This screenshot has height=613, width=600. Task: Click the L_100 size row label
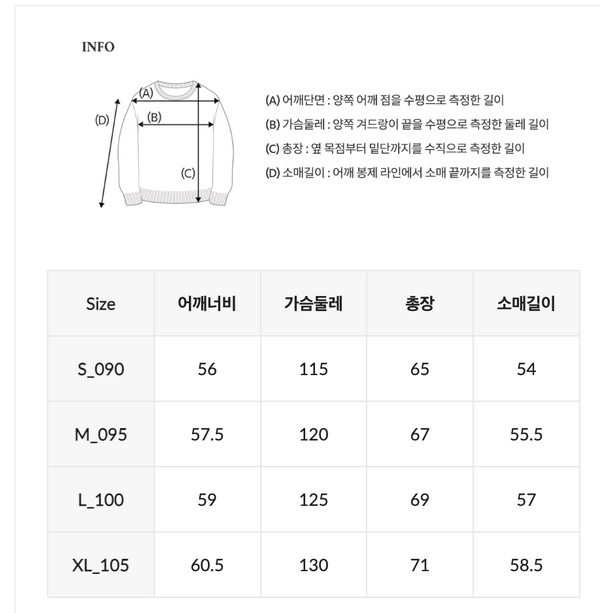click(x=101, y=499)
